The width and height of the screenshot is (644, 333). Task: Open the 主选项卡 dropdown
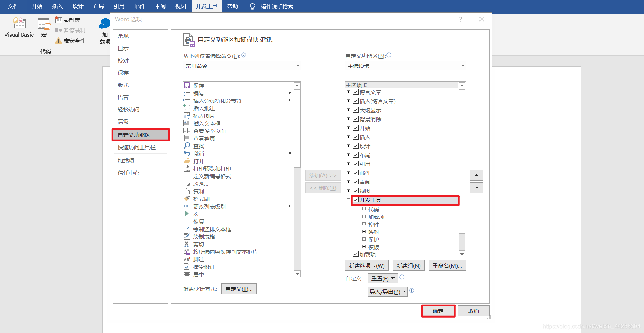(x=405, y=66)
